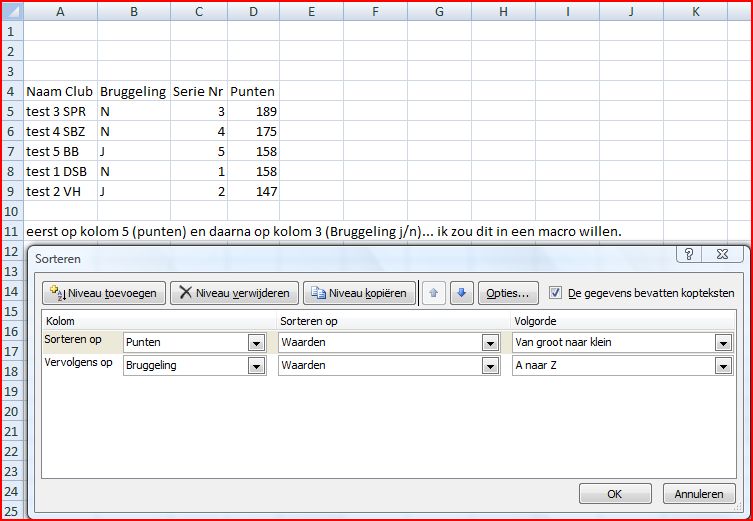Screen dimensions: 753x521
Task: Click the Niveau verwijderen button
Action: pos(234,293)
